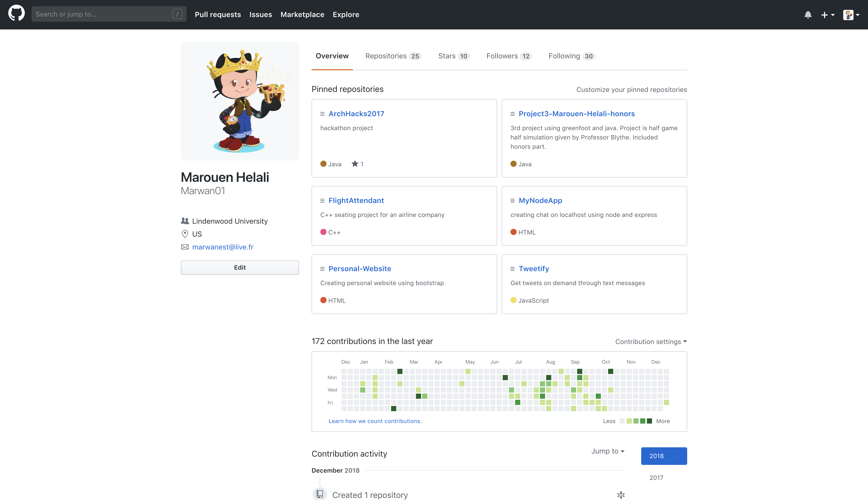Switch to the Repositories tab
This screenshot has height=500, width=868.
click(393, 56)
